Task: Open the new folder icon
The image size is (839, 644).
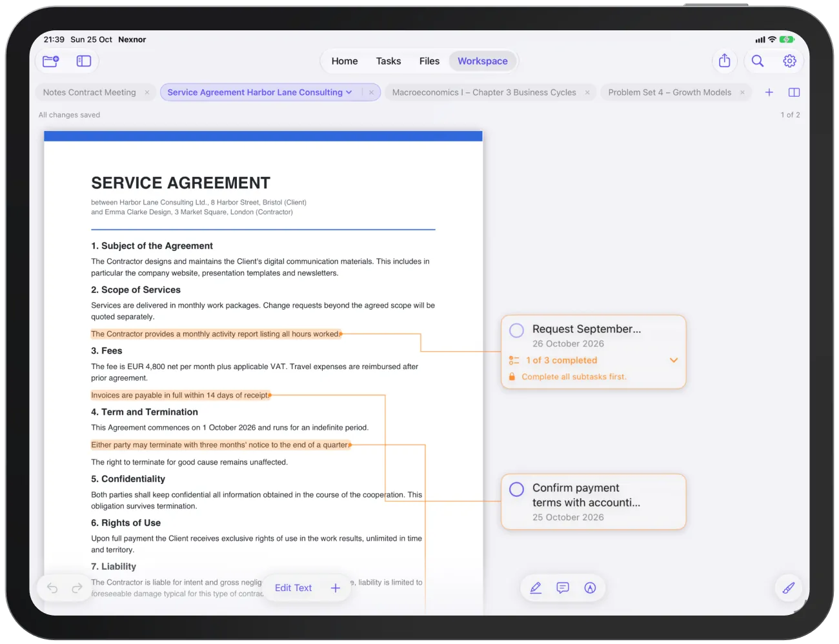Action: click(51, 61)
